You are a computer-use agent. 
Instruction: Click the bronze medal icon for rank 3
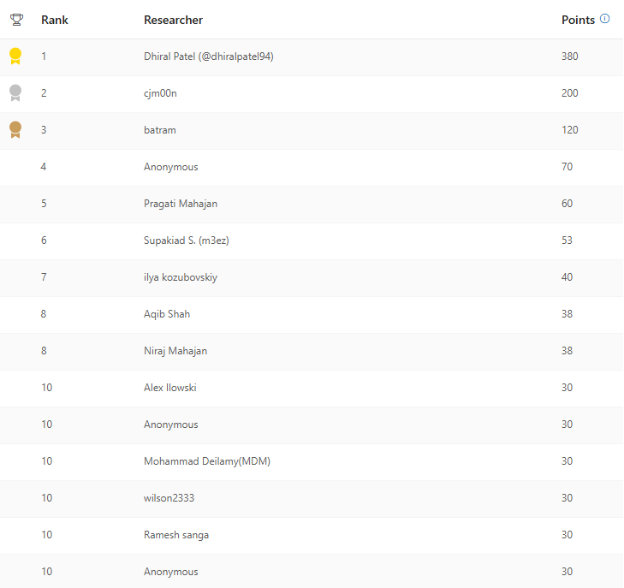pos(15,129)
